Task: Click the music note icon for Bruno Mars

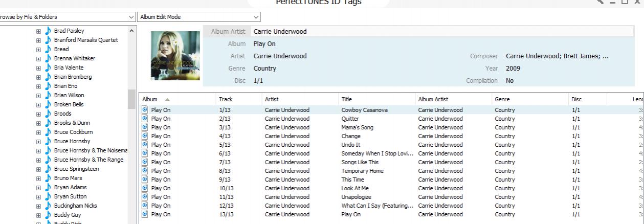Action: [48, 178]
